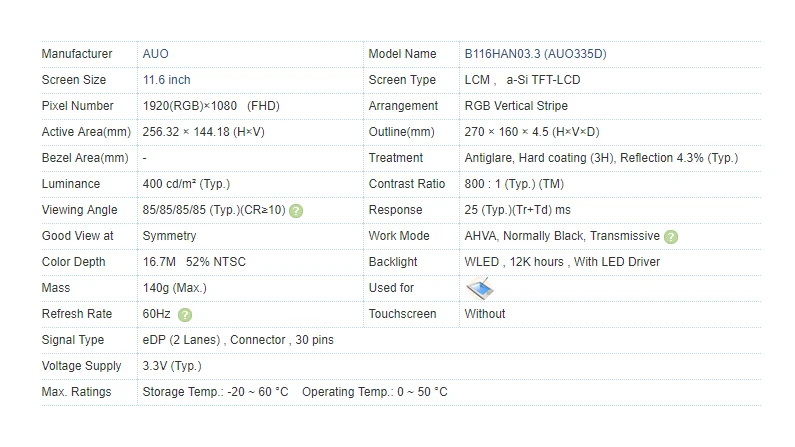Click the 60Hz refresh rate text
The height and width of the screenshot is (447, 795).
pyautogui.click(x=157, y=314)
